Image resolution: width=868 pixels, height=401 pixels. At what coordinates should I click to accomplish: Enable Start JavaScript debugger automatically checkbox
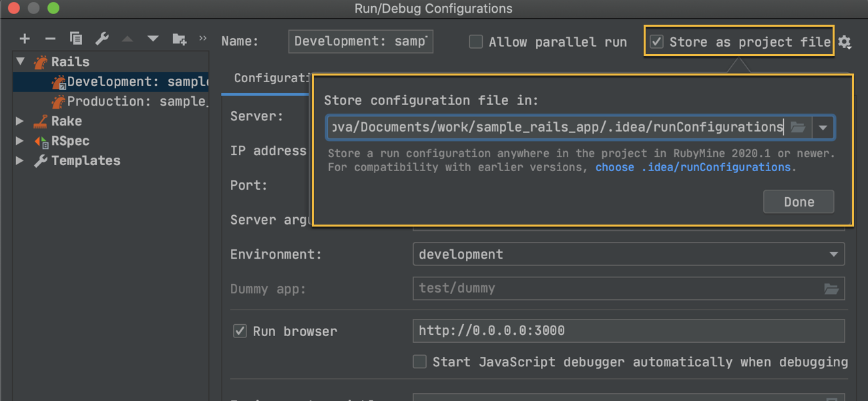[419, 362]
